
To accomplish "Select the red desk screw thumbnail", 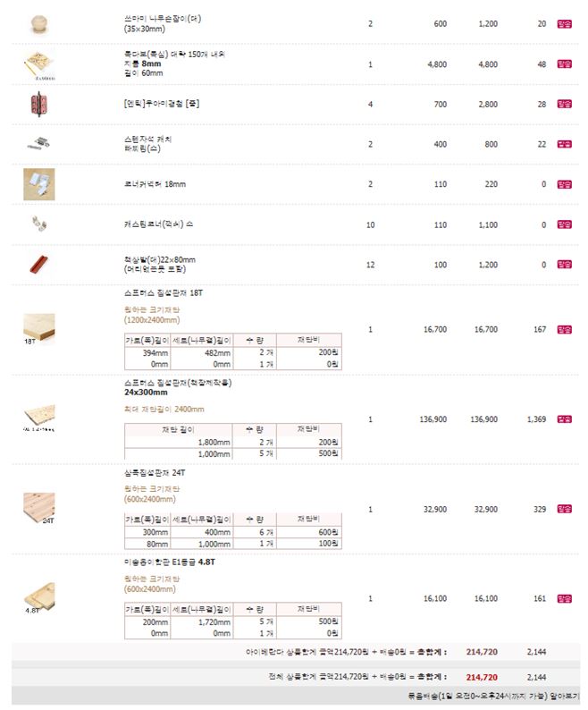I will [39, 265].
